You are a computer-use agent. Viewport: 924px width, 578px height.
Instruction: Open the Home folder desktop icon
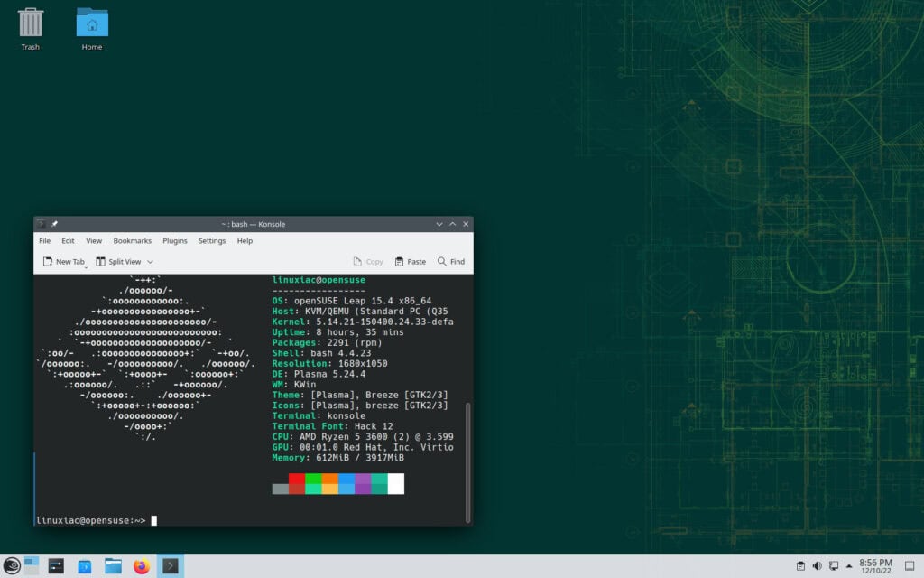click(x=92, y=29)
